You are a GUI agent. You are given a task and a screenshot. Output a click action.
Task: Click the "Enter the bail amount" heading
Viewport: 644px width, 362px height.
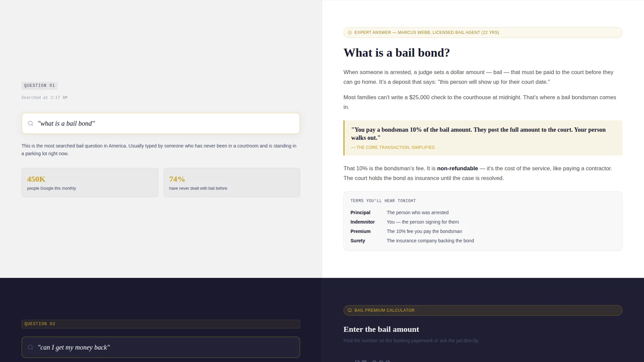pos(381,329)
